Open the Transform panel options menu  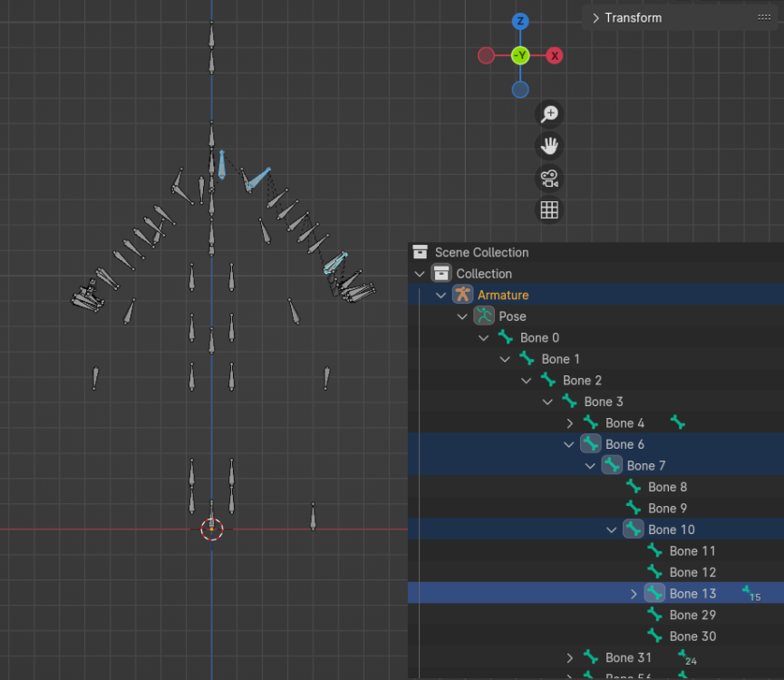(x=764, y=17)
